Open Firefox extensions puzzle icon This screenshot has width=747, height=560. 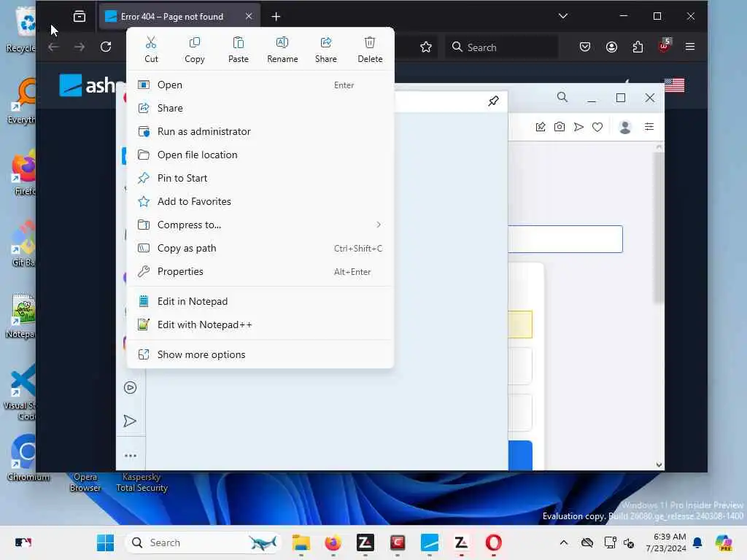point(638,47)
